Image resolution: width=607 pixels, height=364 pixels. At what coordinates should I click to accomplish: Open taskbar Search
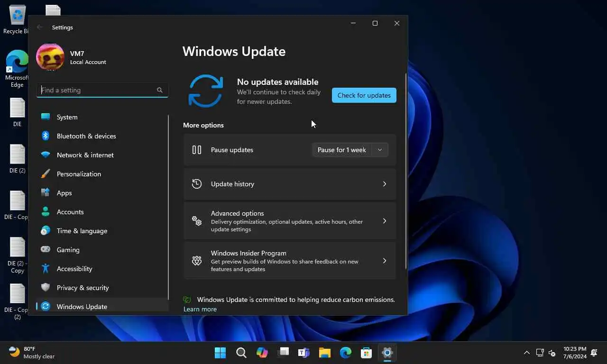[x=241, y=353]
